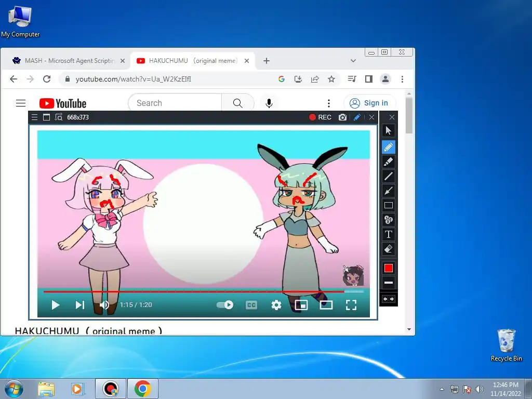Viewport: 532px width, 399px height.
Task: Select the rectangle shape tool
Action: [389, 205]
